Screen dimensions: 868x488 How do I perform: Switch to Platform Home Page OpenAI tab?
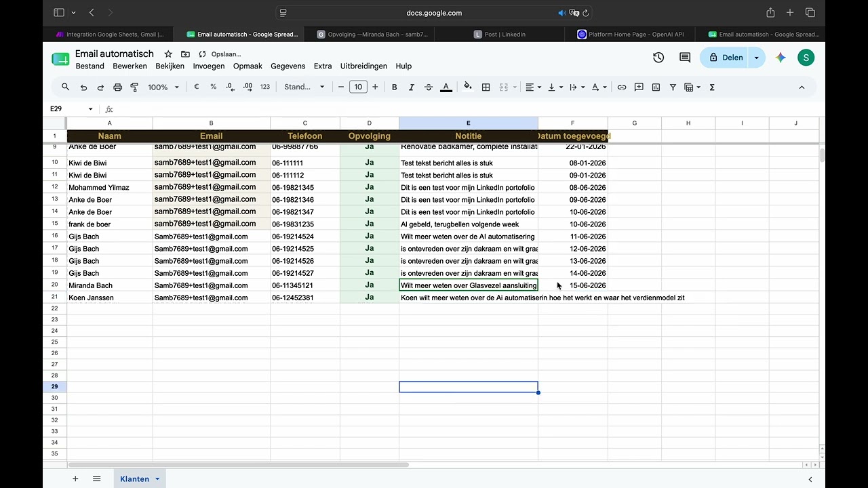point(631,34)
